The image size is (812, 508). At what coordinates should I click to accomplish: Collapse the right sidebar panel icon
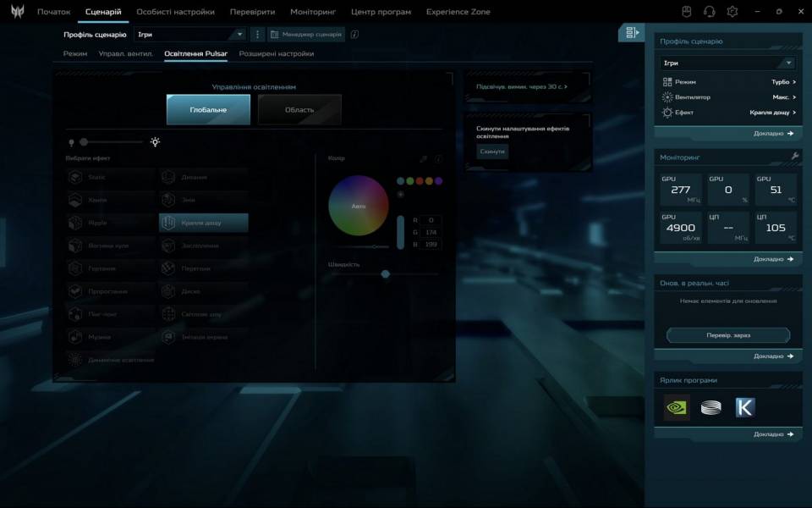(x=631, y=33)
